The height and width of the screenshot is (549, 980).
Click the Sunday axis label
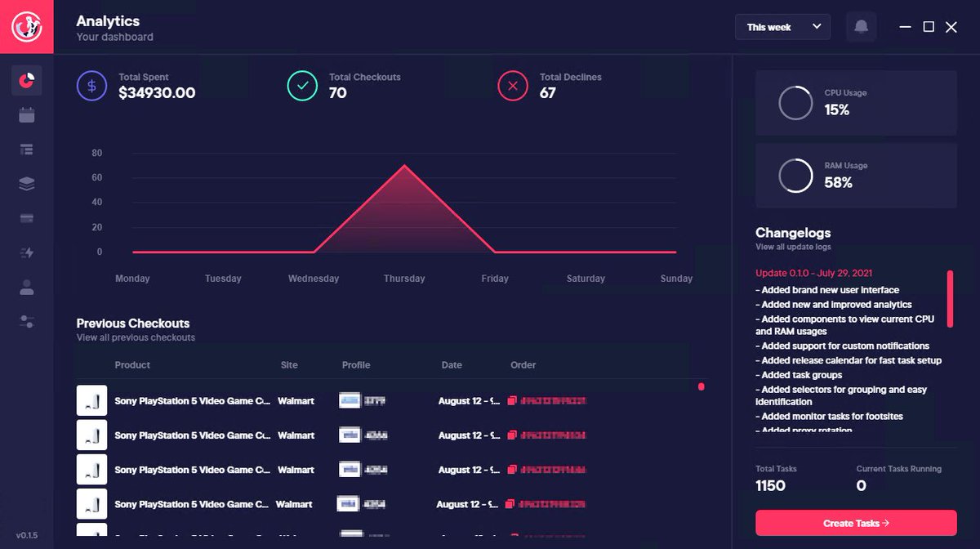pos(676,279)
